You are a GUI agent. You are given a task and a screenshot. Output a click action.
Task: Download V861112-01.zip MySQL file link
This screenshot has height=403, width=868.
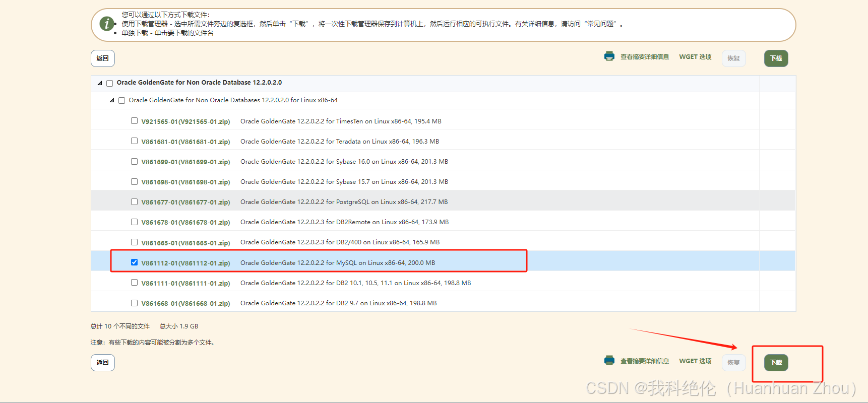(185, 263)
